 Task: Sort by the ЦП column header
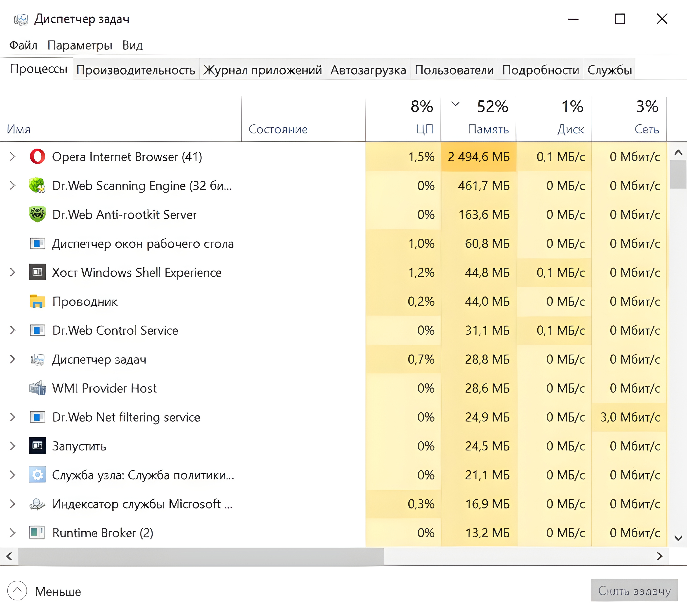click(x=403, y=119)
